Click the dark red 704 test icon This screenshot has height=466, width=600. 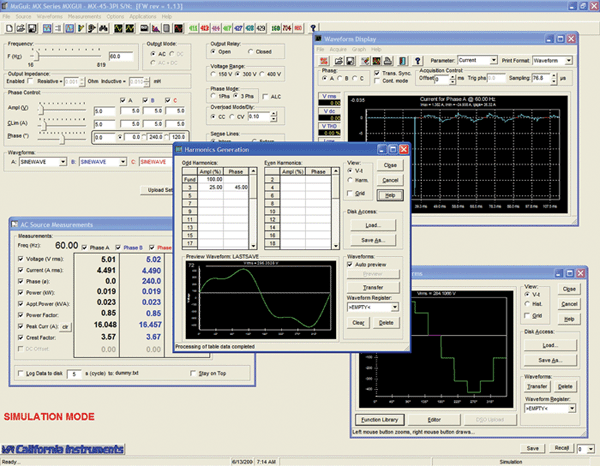point(287,28)
